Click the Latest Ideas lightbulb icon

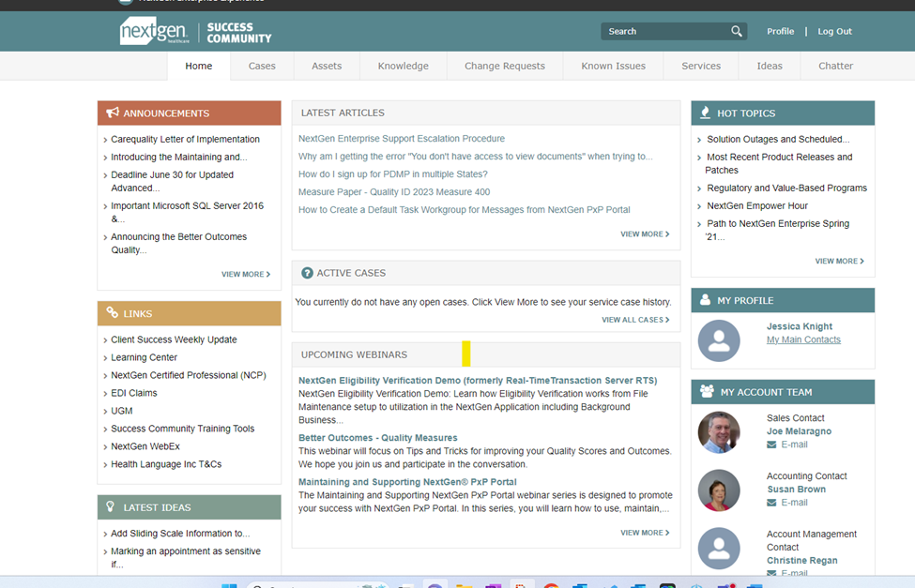(x=112, y=507)
